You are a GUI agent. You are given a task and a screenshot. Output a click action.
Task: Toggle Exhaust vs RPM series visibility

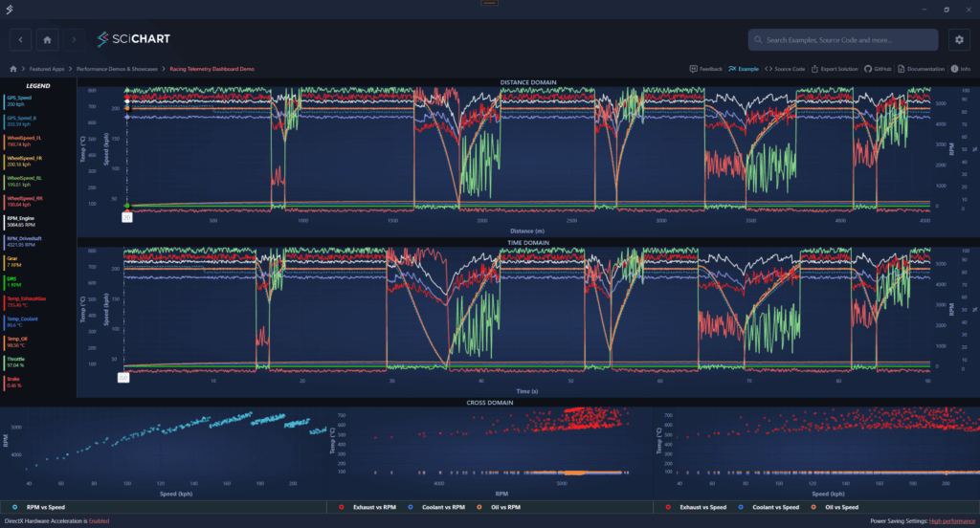370,507
